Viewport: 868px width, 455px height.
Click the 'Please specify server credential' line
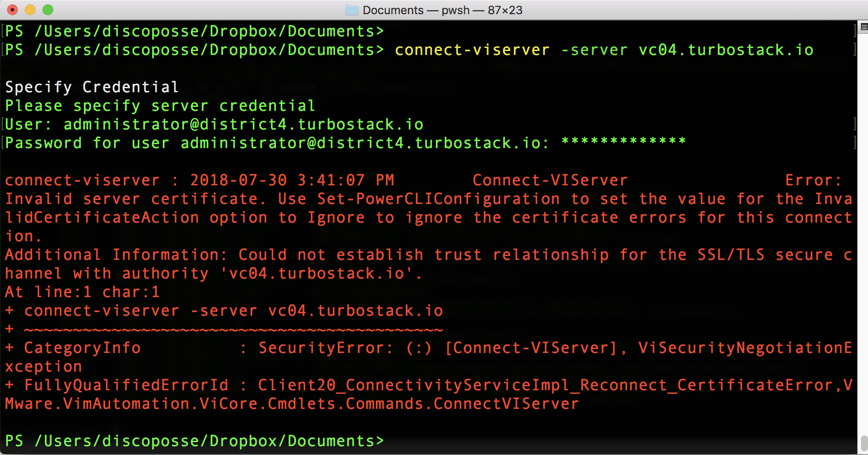click(x=160, y=106)
